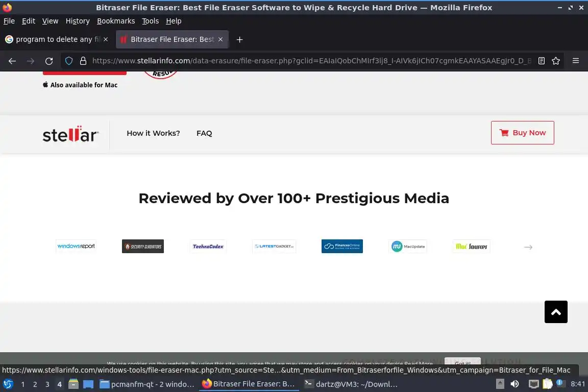Open the Edit menu
588x392 pixels.
coord(29,21)
